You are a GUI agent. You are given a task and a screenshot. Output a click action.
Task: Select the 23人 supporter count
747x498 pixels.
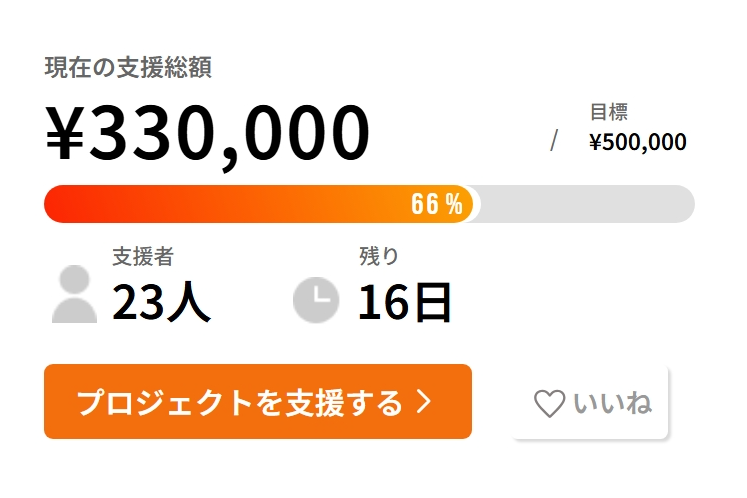[161, 301]
